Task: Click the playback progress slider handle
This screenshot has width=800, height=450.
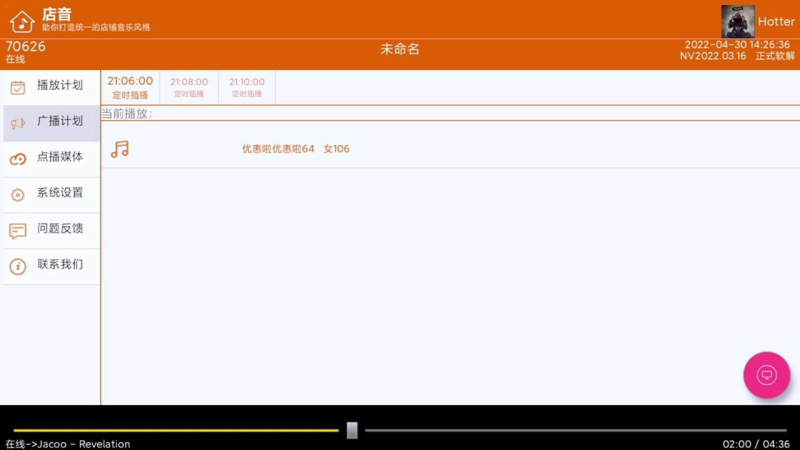Action: (352, 430)
